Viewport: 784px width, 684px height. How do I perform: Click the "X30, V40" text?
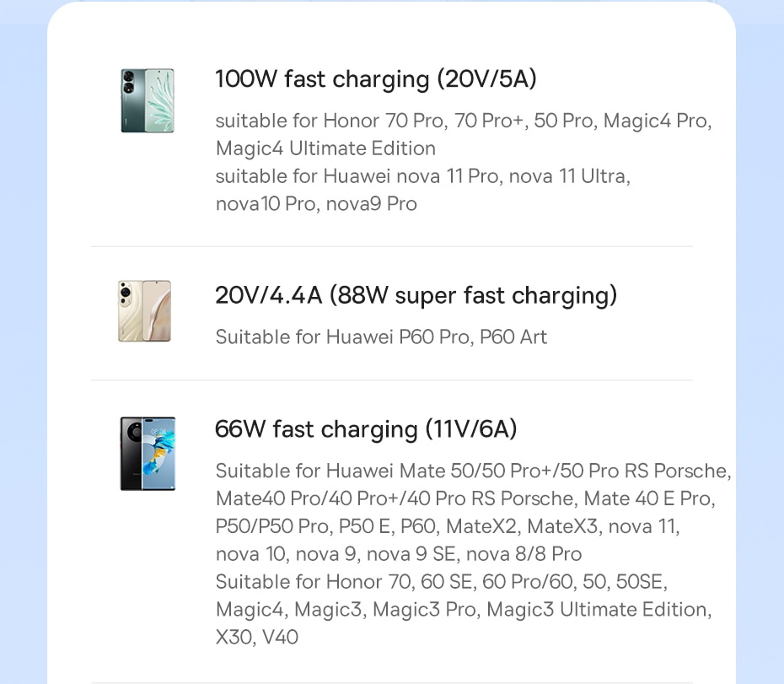257,638
